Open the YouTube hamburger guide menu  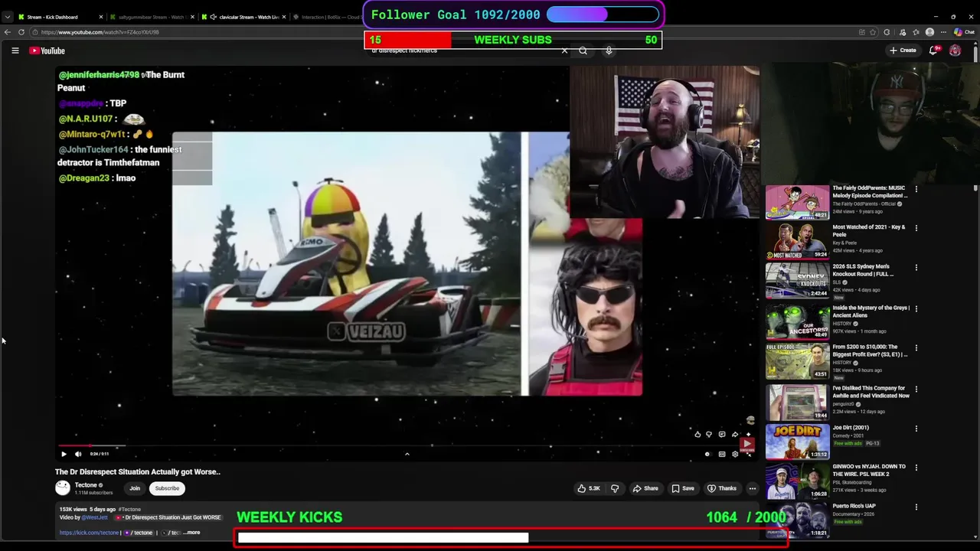click(15, 51)
